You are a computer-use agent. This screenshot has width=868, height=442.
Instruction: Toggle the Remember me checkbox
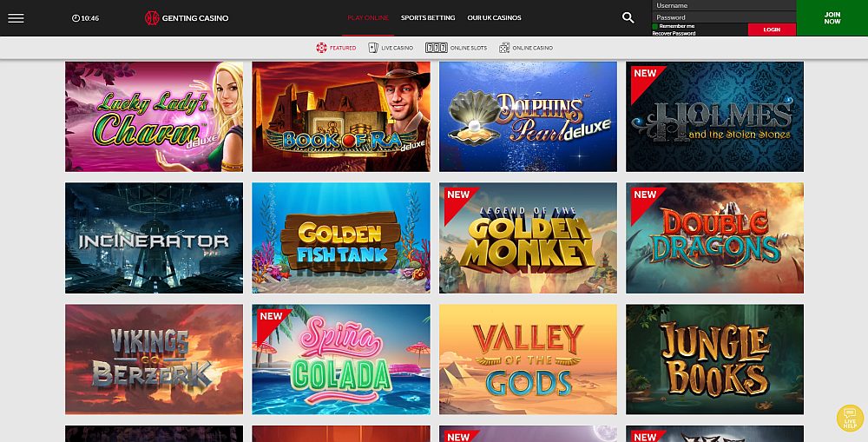tap(655, 26)
